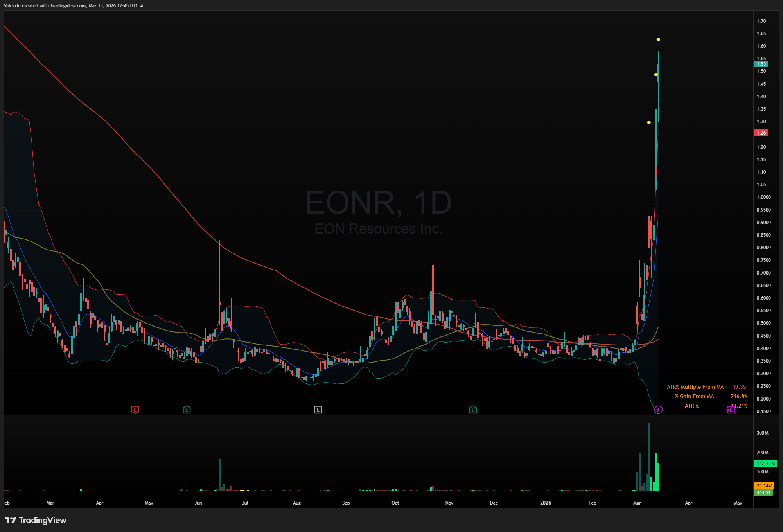Click the white earnings E marker in August
This screenshot has width=783, height=532.
pyautogui.click(x=318, y=410)
